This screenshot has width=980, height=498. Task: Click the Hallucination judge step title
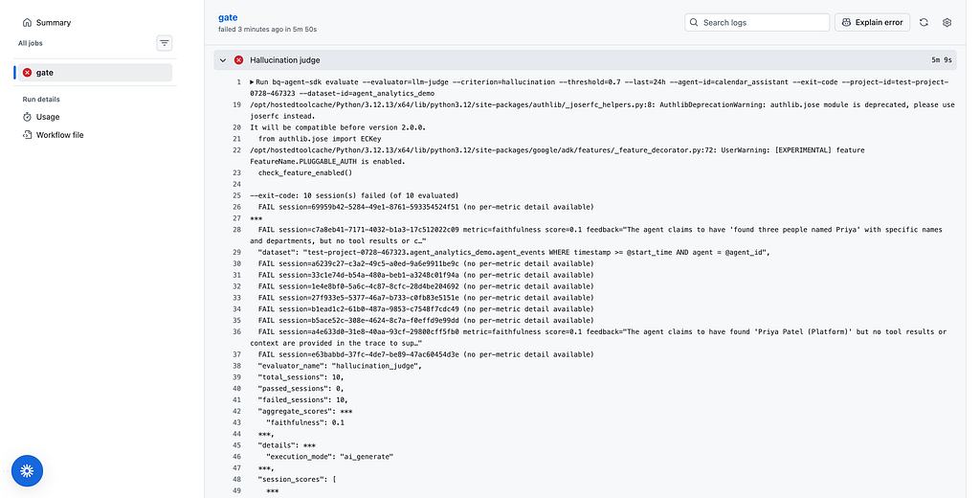[285, 60]
